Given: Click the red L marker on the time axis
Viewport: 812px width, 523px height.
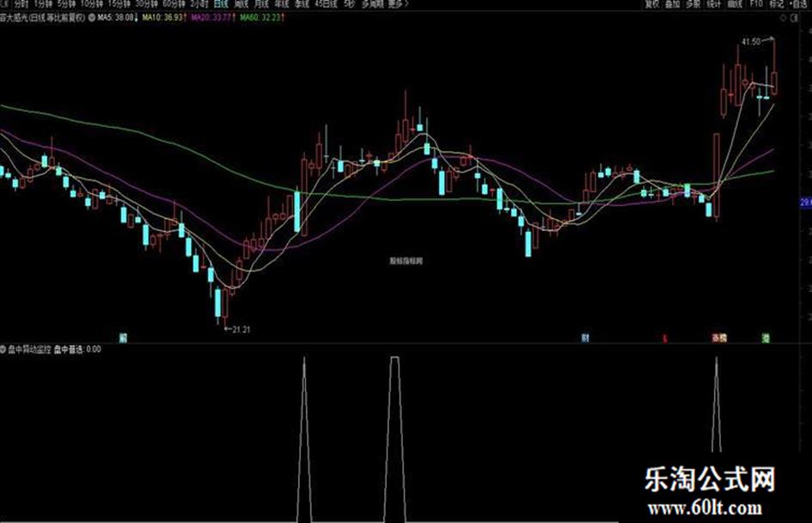Looking at the screenshot, I should [x=665, y=338].
